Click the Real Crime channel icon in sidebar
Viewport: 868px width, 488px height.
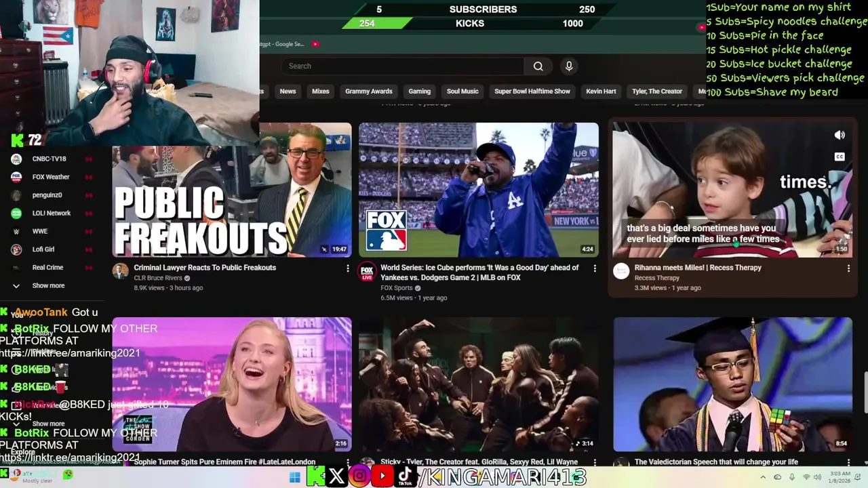(16, 268)
